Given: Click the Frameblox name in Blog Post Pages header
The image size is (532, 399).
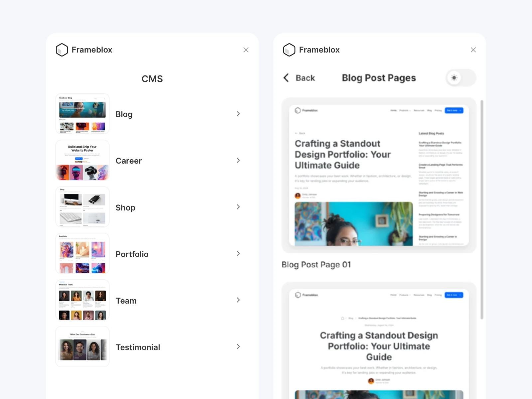Looking at the screenshot, I should coord(320,50).
